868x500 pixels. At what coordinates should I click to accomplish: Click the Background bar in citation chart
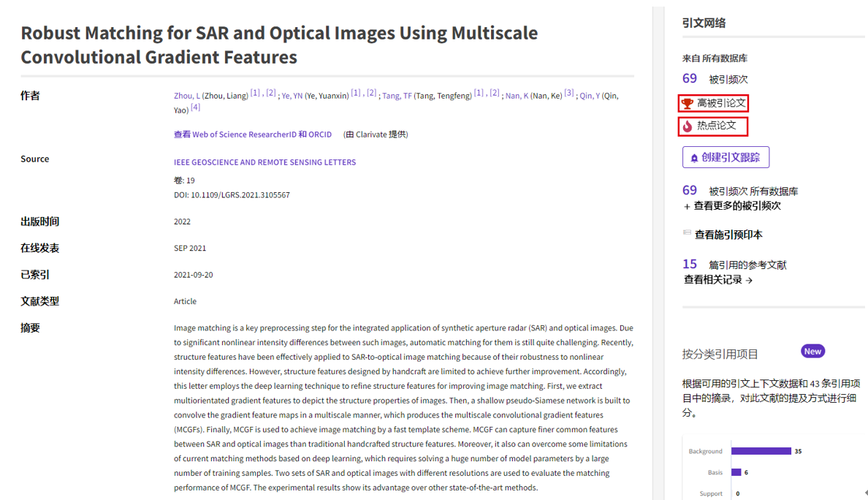pyautogui.click(x=761, y=451)
